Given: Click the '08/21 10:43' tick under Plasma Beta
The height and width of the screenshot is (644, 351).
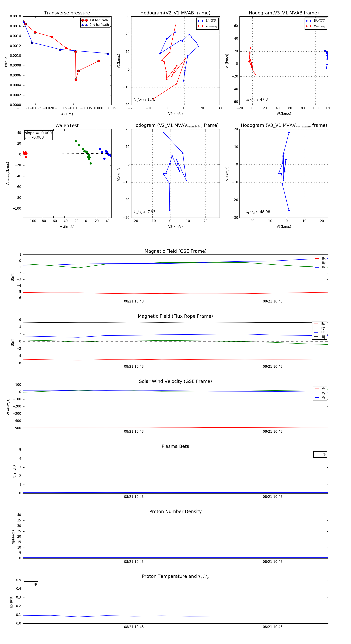Looking at the screenshot, I should (x=134, y=496).
